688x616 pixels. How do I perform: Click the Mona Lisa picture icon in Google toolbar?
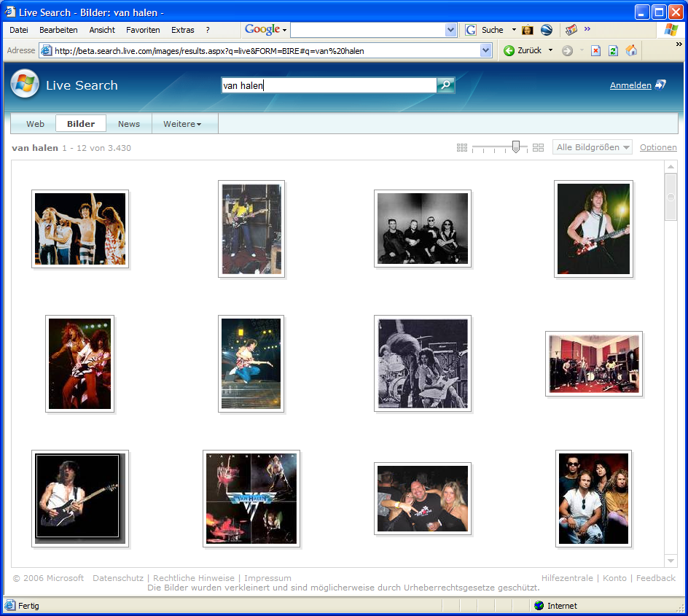528,30
